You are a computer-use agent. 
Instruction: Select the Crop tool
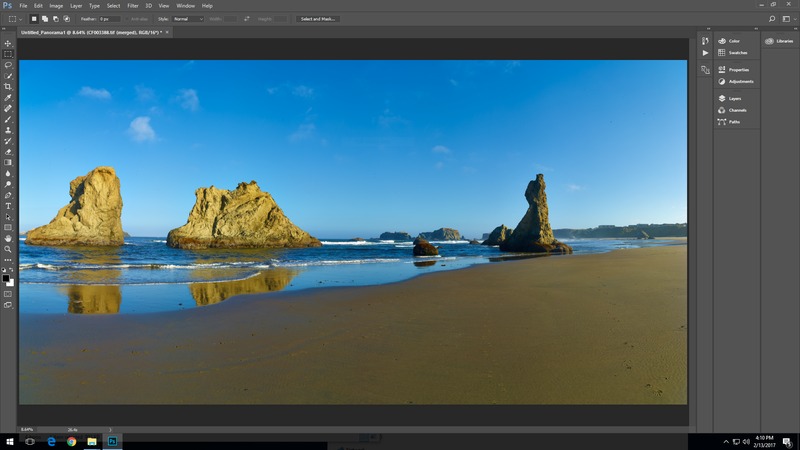8,87
